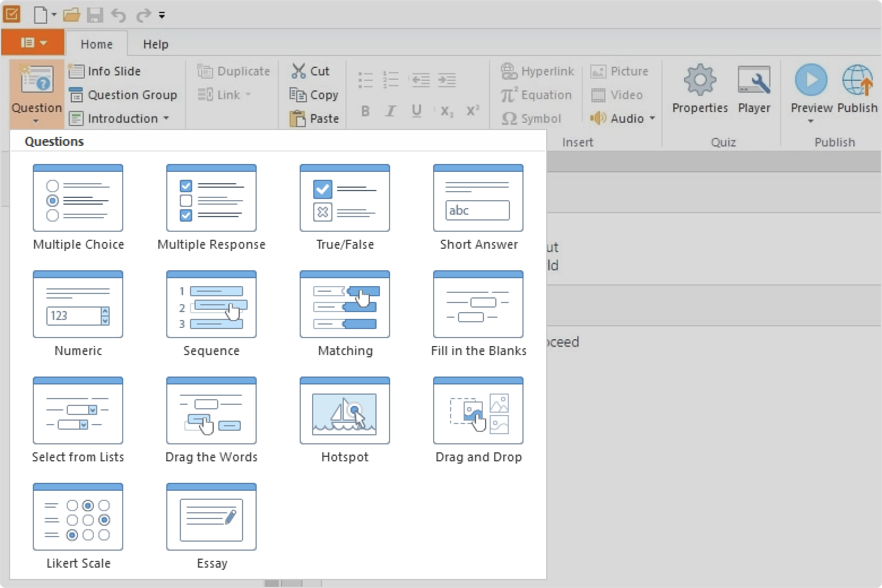Expand the Preview dropdown arrow
Image resolution: width=882 pixels, height=588 pixels.
[811, 121]
